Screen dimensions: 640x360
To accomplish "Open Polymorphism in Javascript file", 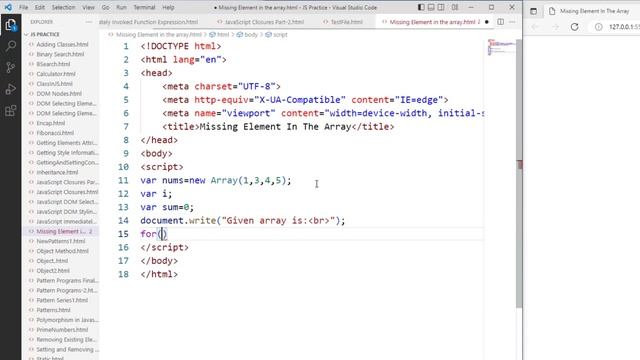I will pos(67,320).
